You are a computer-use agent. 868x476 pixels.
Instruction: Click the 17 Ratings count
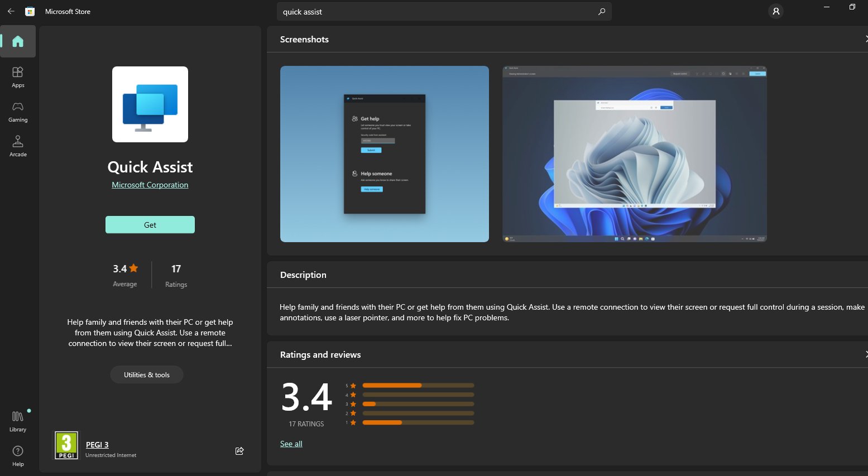tap(176, 276)
